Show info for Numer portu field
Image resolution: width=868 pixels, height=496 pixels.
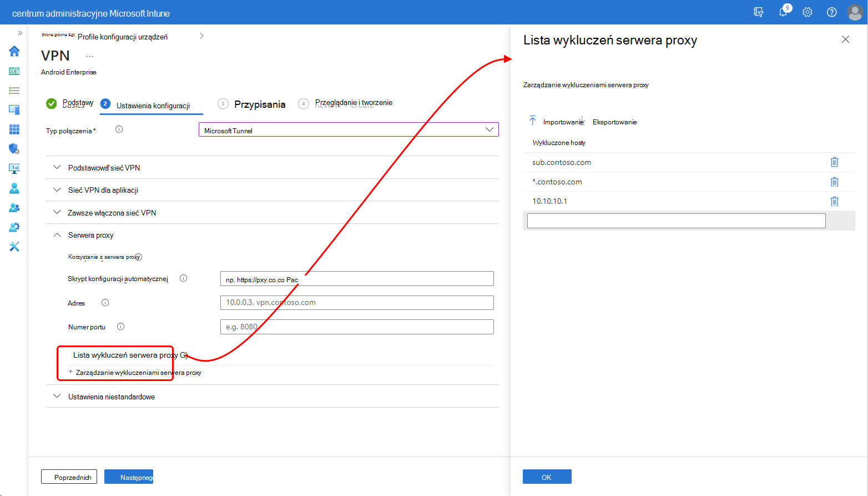click(x=120, y=327)
